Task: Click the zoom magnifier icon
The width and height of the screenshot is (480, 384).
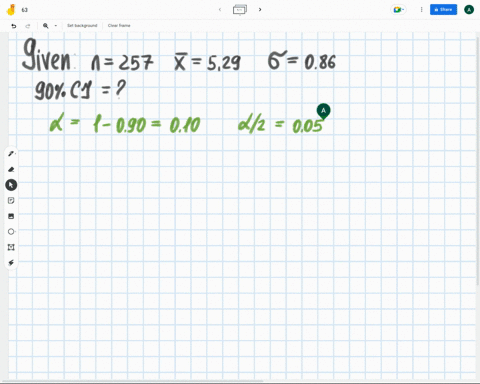Action: [x=46, y=26]
